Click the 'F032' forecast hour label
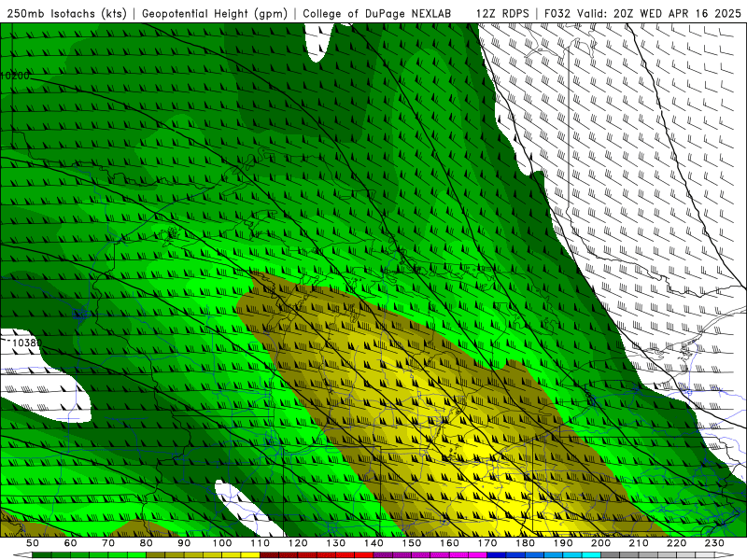 pyautogui.click(x=557, y=14)
